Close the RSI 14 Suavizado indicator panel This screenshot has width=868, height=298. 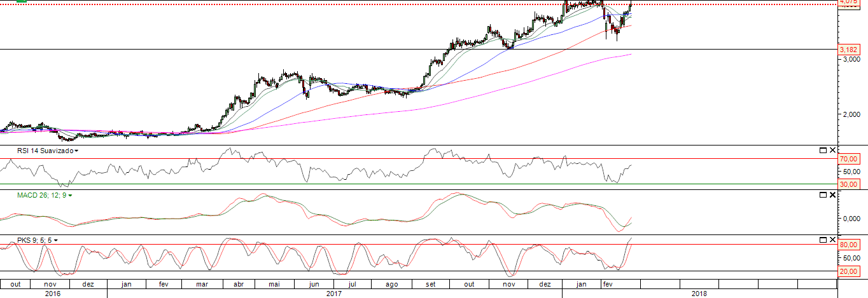(x=832, y=151)
